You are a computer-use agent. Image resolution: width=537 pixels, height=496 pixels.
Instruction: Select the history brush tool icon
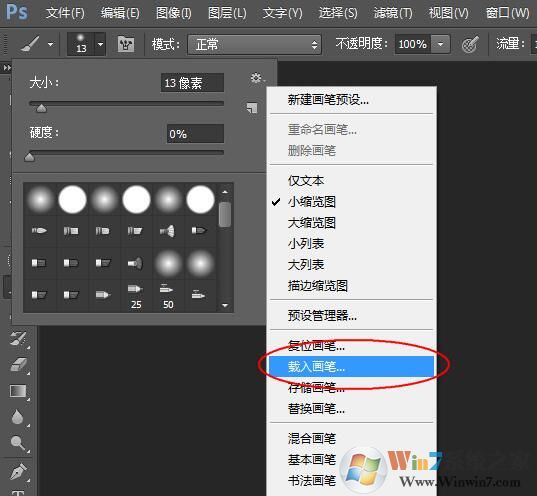(x=18, y=339)
